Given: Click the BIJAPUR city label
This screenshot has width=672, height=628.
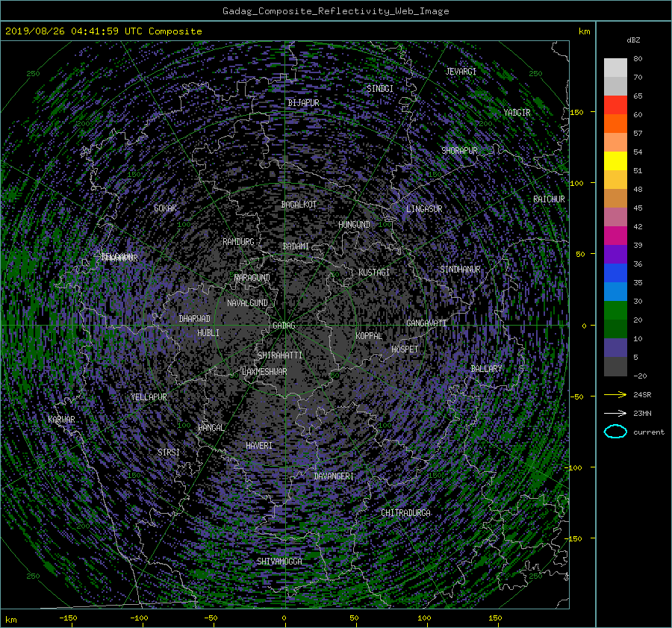Looking at the screenshot, I should click(x=303, y=103).
